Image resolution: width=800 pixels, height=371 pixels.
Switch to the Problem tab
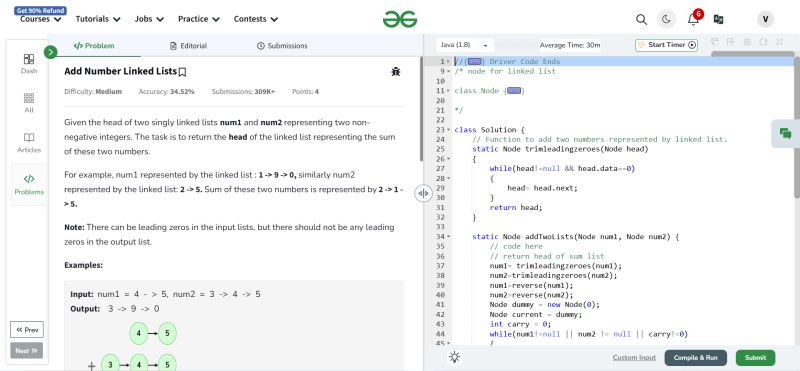(94, 46)
